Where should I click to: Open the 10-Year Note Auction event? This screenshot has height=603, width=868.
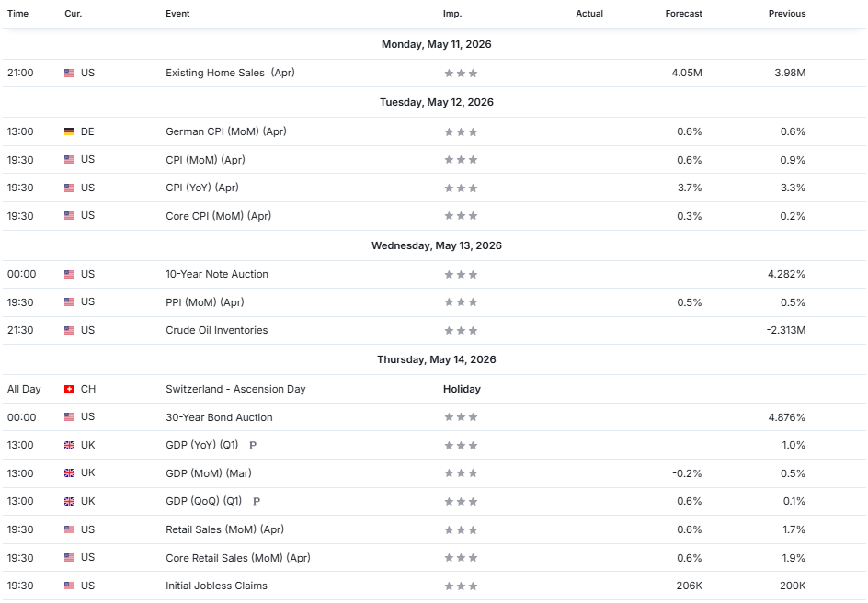point(216,274)
